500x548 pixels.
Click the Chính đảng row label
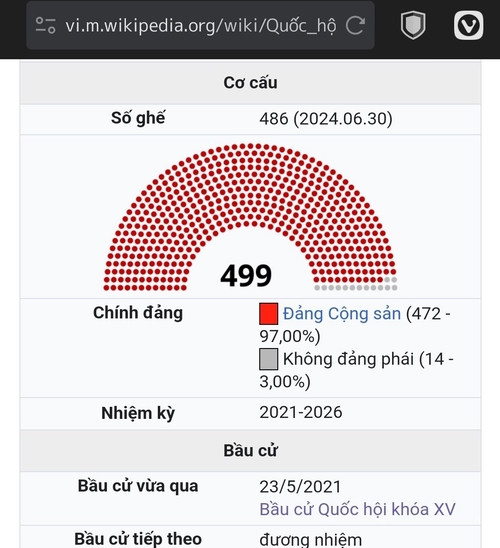point(138,313)
